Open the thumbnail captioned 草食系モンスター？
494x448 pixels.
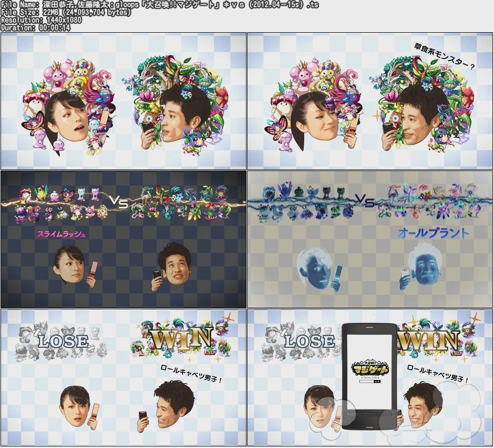point(370,101)
